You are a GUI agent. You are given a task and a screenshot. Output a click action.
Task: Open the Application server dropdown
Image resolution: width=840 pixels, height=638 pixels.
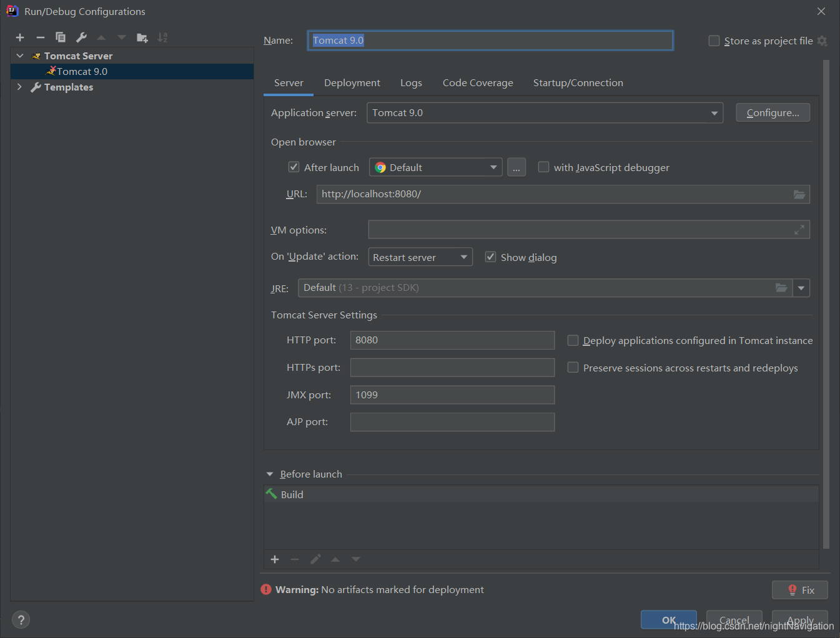tap(545, 113)
